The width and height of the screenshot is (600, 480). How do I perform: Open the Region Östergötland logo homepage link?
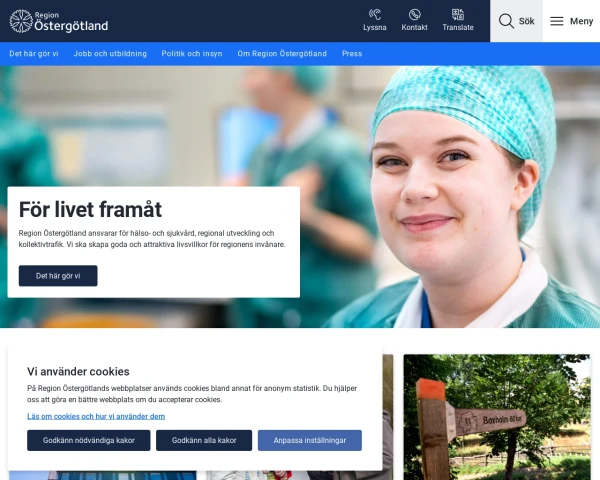click(x=59, y=21)
